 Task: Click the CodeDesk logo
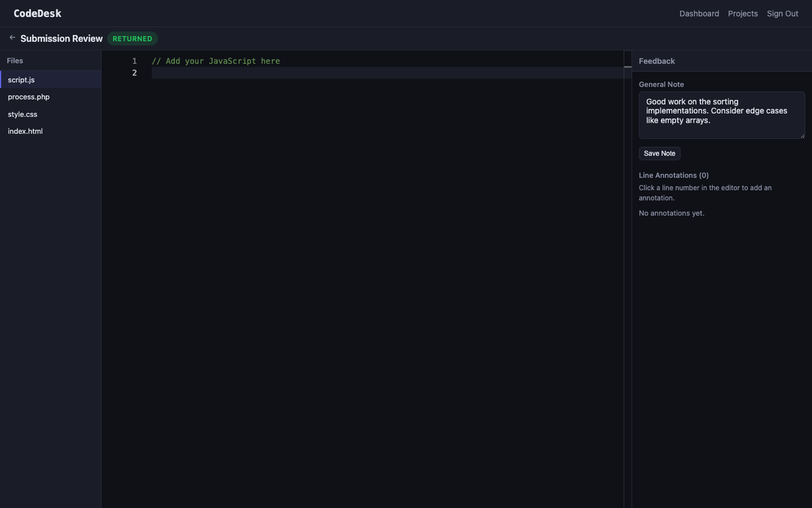pyautogui.click(x=37, y=14)
